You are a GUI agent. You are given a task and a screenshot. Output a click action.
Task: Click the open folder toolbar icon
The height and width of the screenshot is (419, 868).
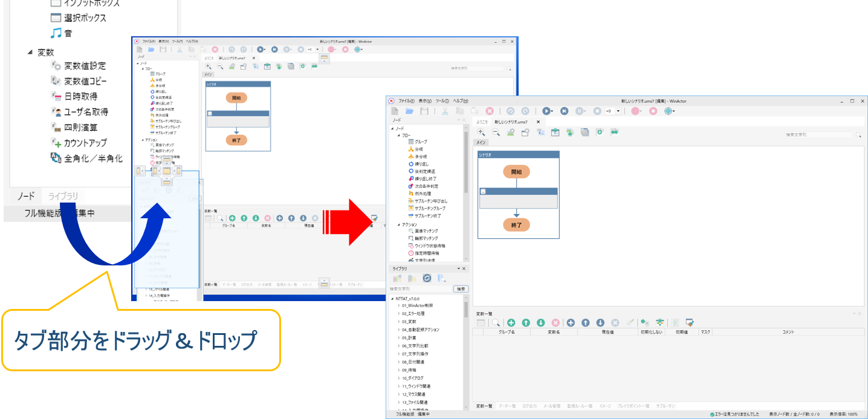409,111
